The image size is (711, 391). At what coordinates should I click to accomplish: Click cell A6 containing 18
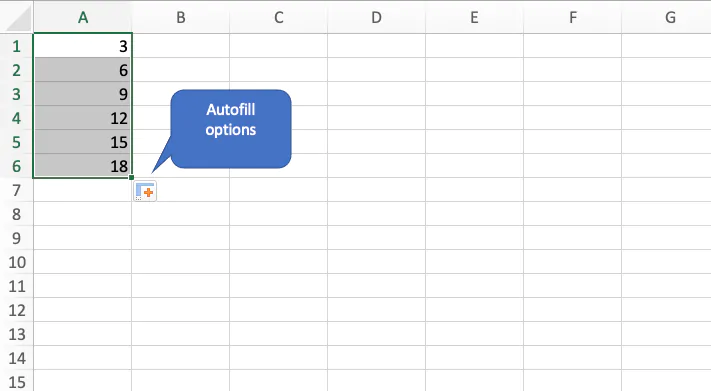[x=83, y=166]
